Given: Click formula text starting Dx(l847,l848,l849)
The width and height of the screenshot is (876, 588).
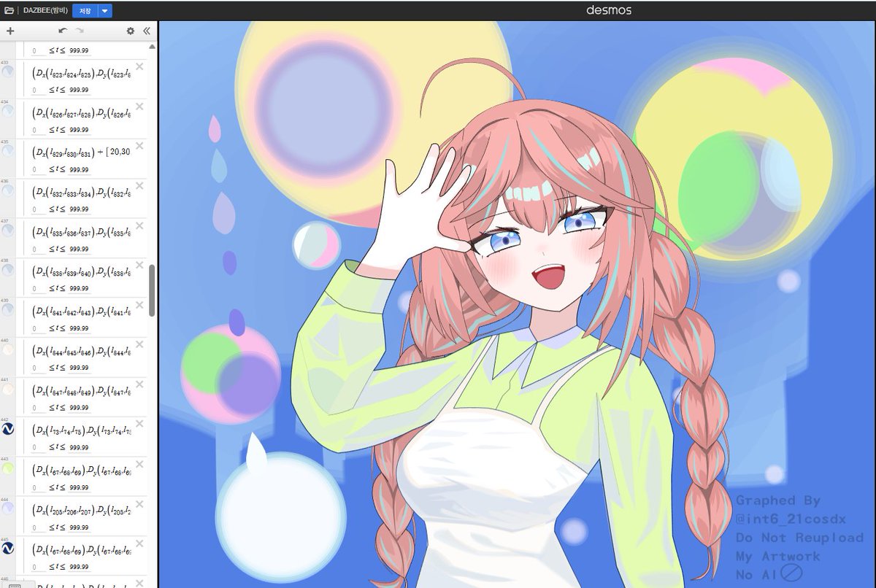Looking at the screenshot, I should (x=81, y=390).
